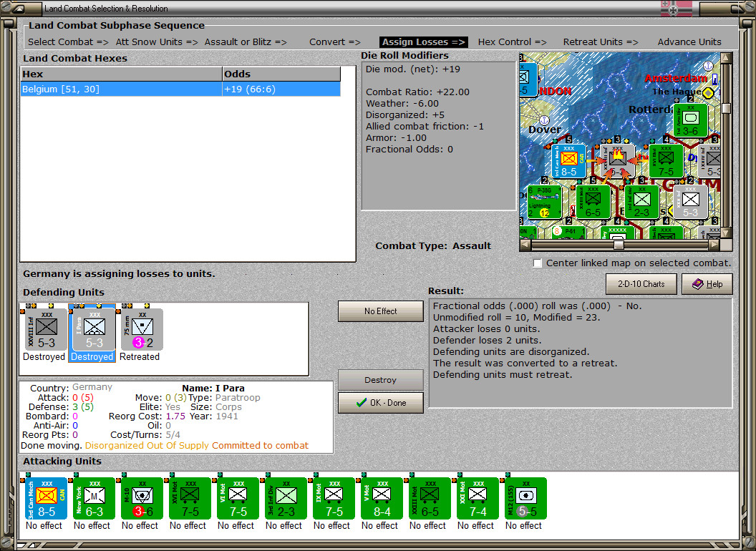Click the Convert subphase step
This screenshot has width=756, height=551.
pyautogui.click(x=334, y=42)
